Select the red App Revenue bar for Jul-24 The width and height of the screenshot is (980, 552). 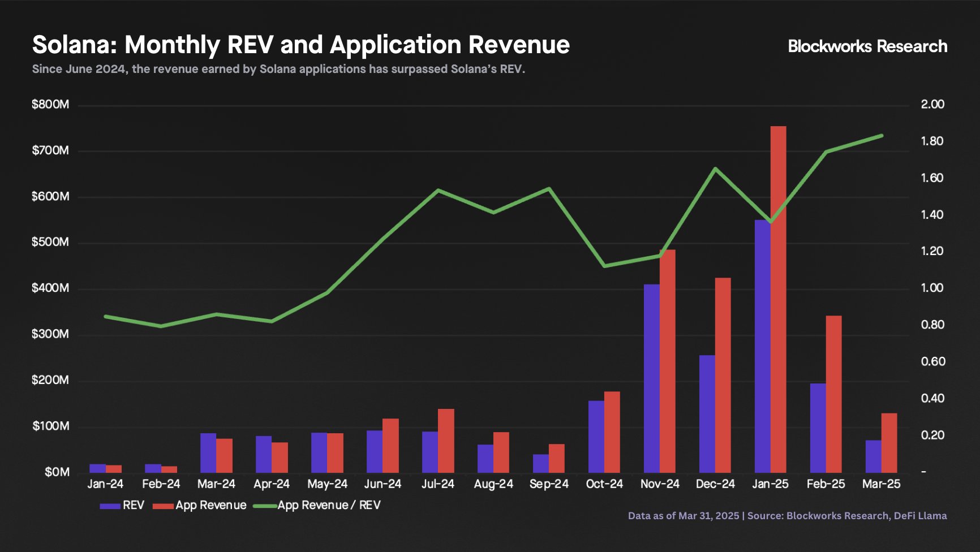pos(446,441)
